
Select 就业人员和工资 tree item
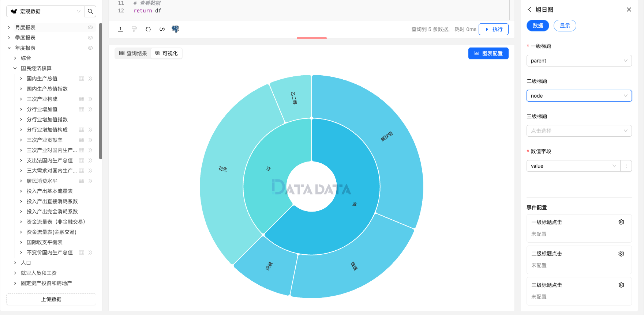point(39,273)
